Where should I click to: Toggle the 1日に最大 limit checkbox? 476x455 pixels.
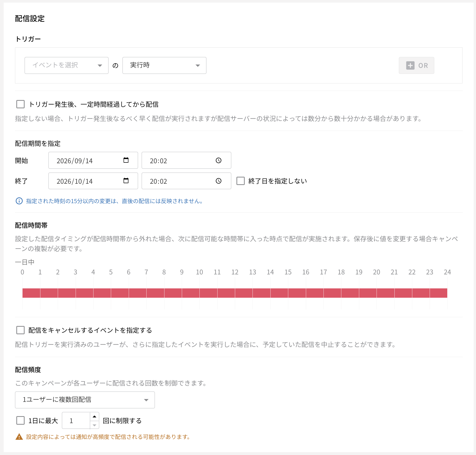click(20, 421)
